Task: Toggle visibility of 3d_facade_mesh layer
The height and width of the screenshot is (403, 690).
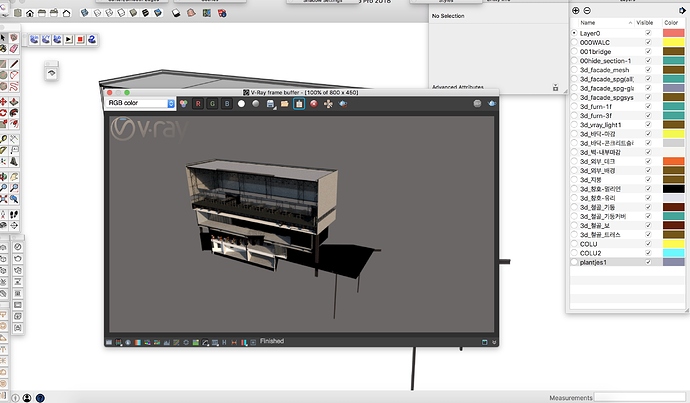Action: (648, 70)
